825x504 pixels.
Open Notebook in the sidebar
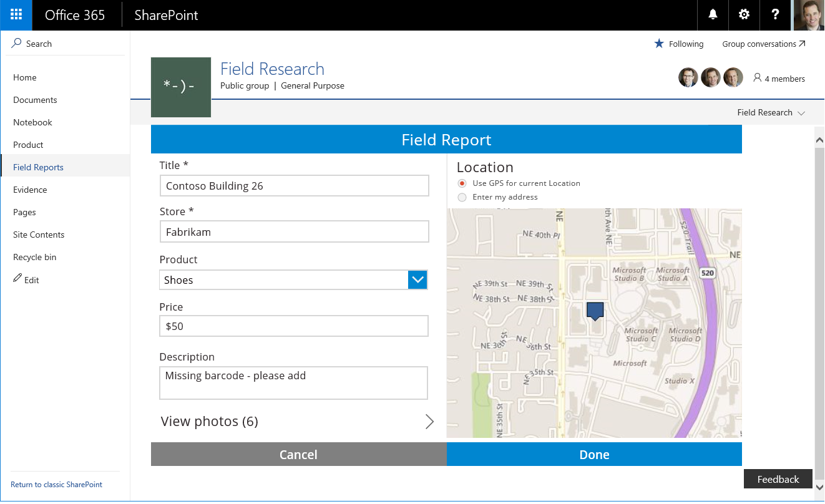tap(32, 122)
